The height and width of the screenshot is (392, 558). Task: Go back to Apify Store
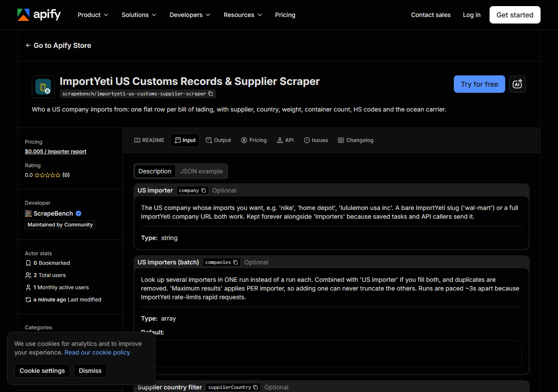[x=58, y=45]
